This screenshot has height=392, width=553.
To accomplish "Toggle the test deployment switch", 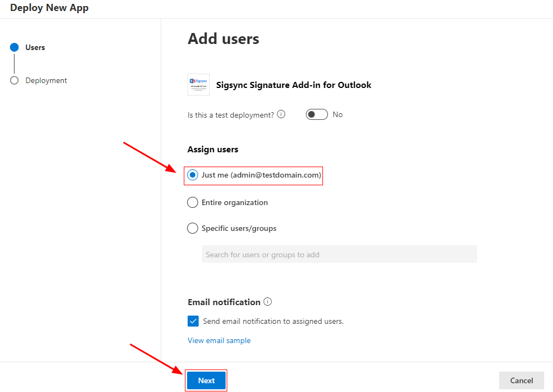I will click(316, 114).
